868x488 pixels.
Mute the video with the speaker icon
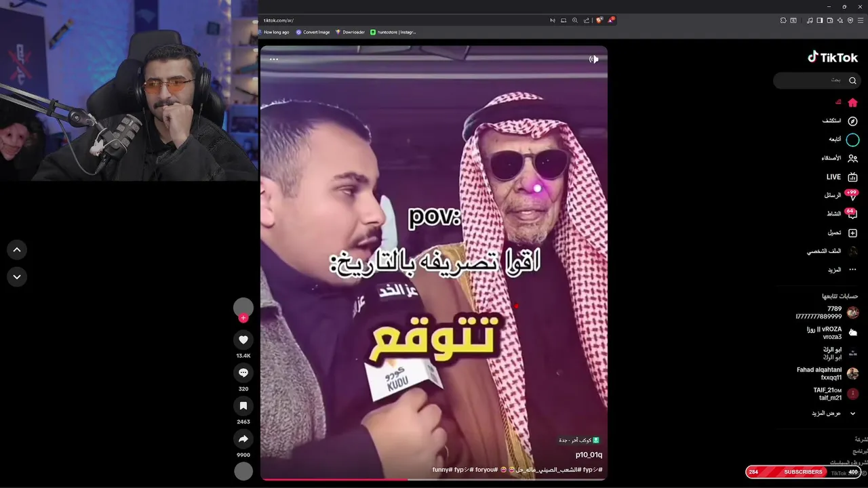tap(594, 59)
